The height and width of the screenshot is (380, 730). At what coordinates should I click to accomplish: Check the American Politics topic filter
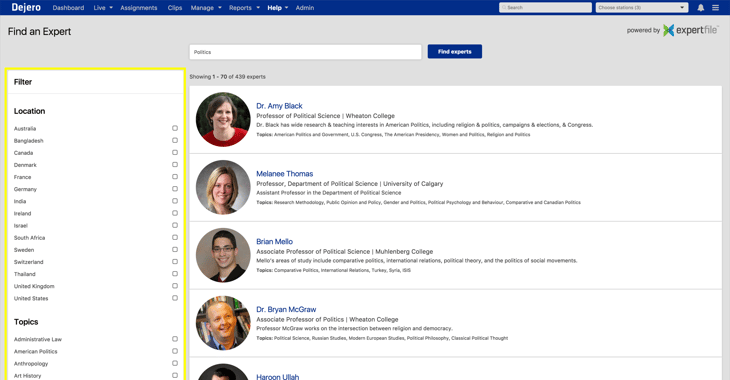click(175, 351)
